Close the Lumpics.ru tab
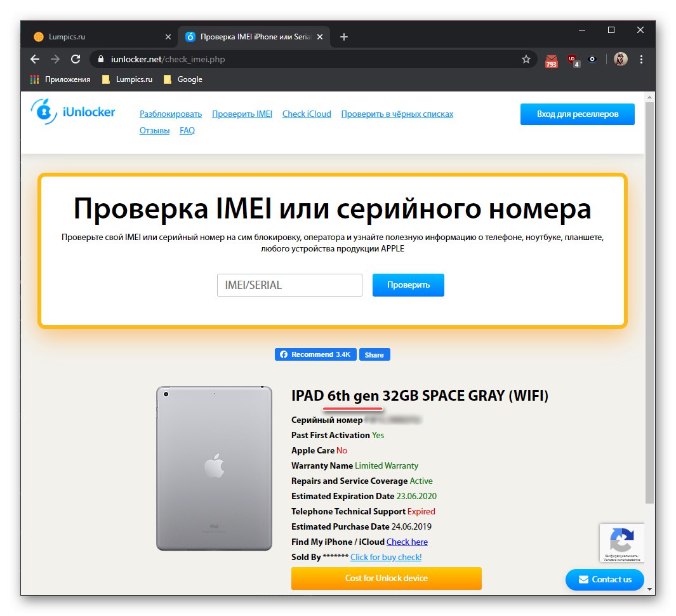Image resolution: width=676 pixels, height=616 pixels. (x=168, y=37)
